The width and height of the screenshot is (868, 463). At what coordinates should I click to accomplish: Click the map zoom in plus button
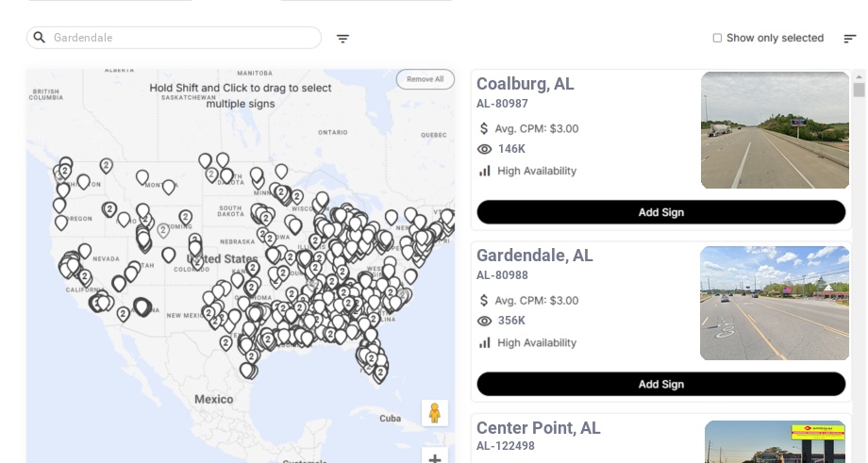pos(434,458)
